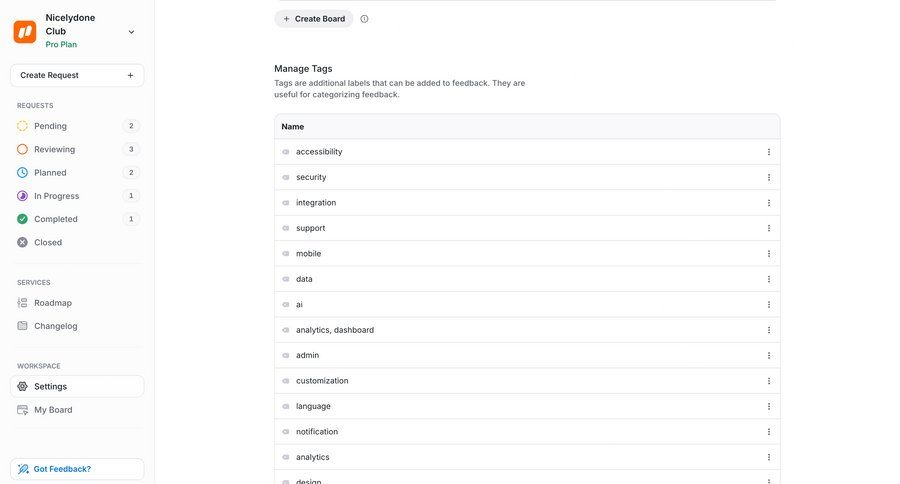The height and width of the screenshot is (484, 900).
Task: Open the Changelog page
Action: (55, 326)
